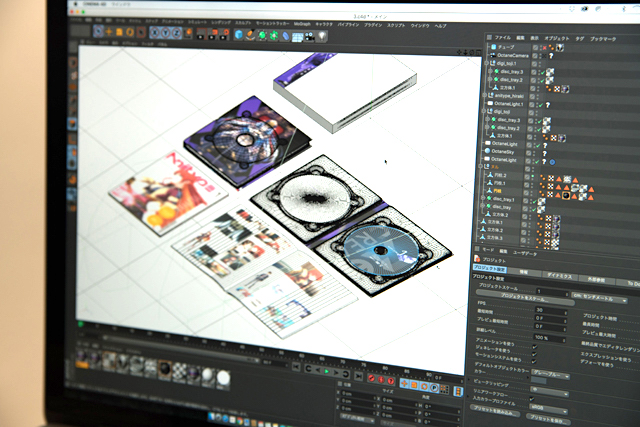The width and height of the screenshot is (640, 427).
Task: Go to the end of timeline
Action: click(358, 376)
